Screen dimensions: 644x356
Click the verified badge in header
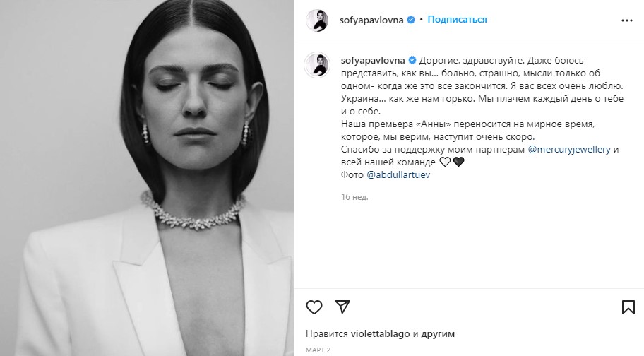411,20
